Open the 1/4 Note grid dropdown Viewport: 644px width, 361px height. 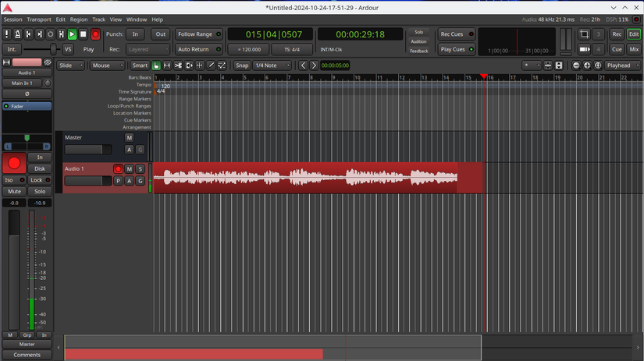(272, 65)
